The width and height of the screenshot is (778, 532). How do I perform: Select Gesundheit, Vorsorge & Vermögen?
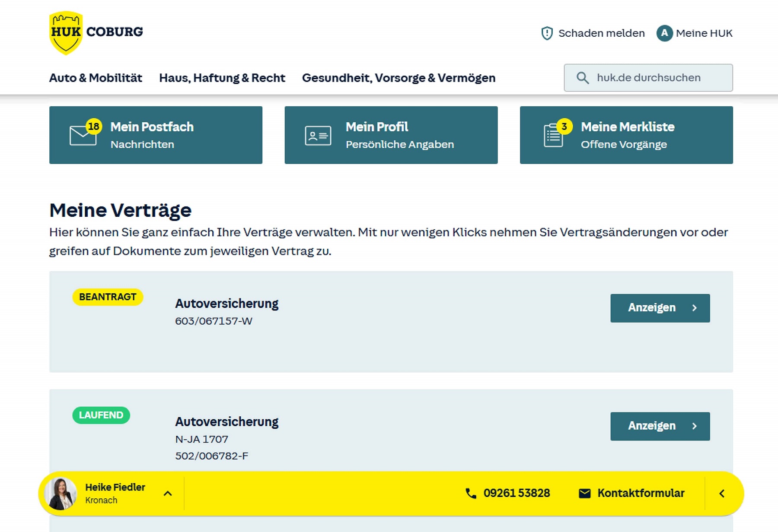pos(399,78)
